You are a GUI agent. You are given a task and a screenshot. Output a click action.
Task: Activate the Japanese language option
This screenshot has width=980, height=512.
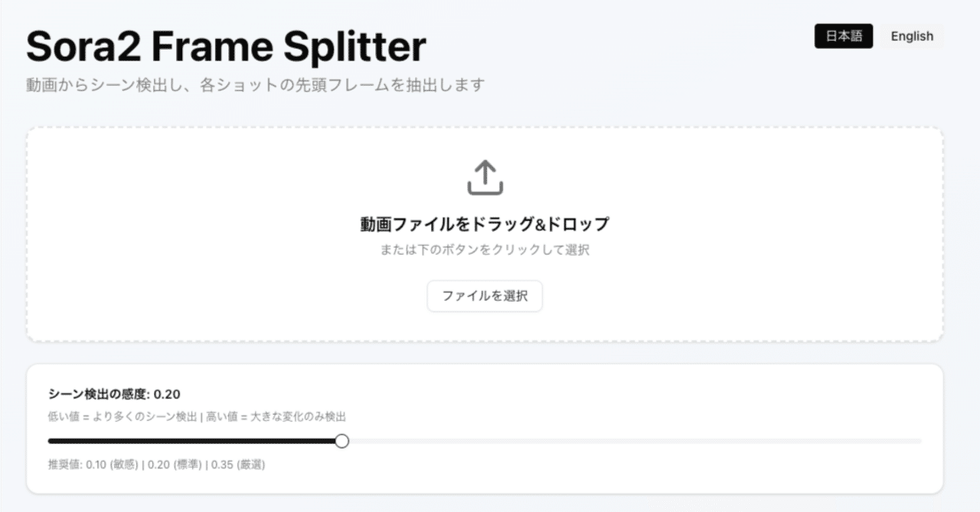843,36
